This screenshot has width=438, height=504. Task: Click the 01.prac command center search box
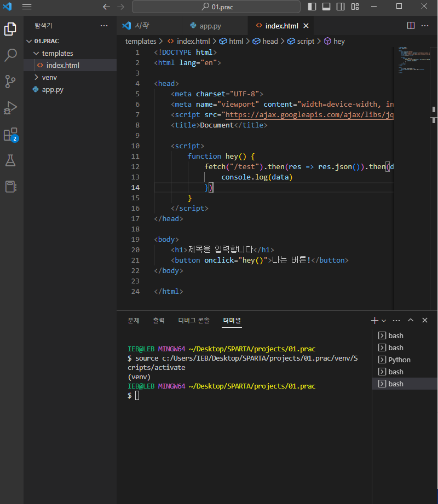[216, 7]
